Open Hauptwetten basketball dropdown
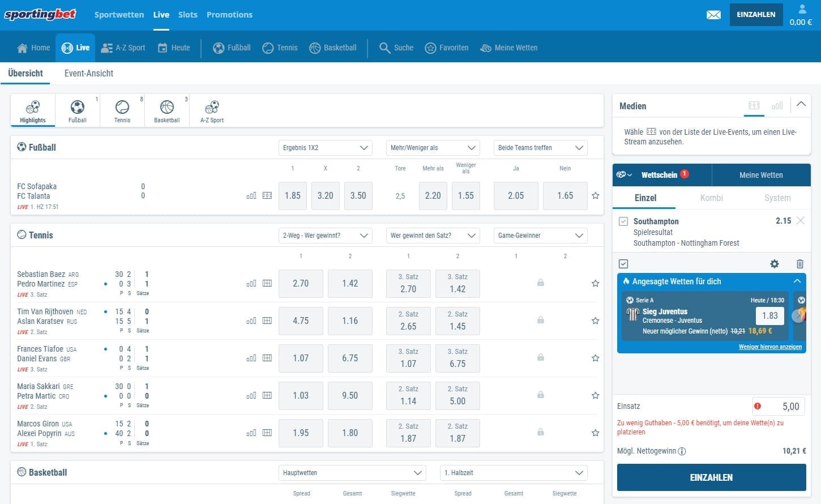The image size is (821, 504). click(x=352, y=473)
